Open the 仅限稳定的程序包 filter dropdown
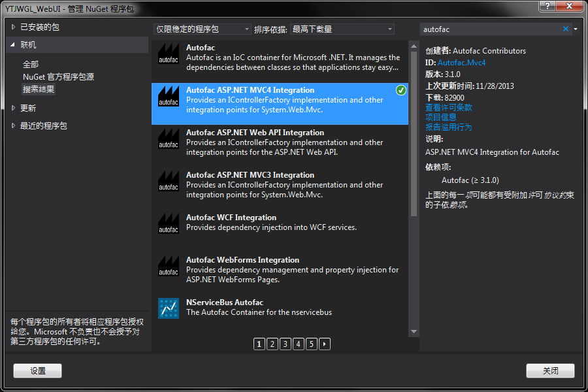The width and height of the screenshot is (588, 392). [202, 29]
